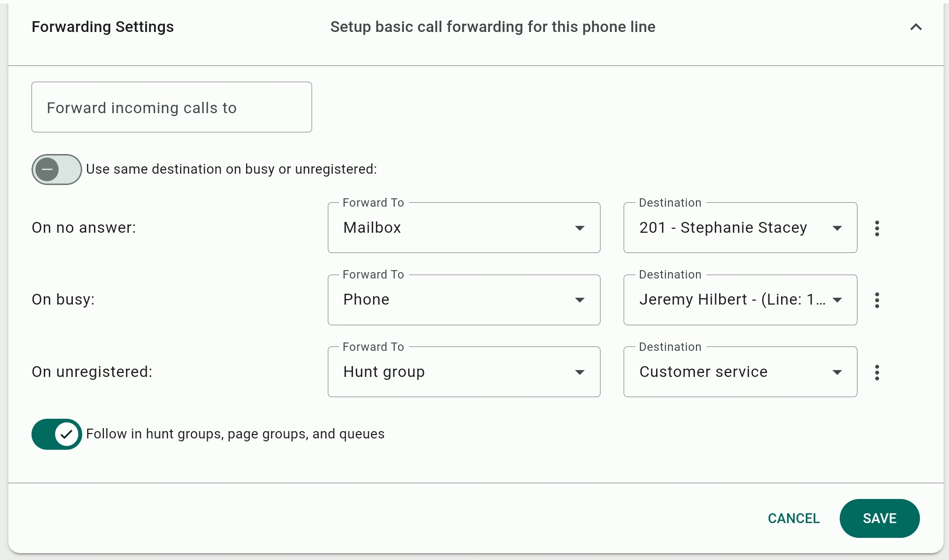Click the arrow icon beside Customer service

tap(837, 373)
